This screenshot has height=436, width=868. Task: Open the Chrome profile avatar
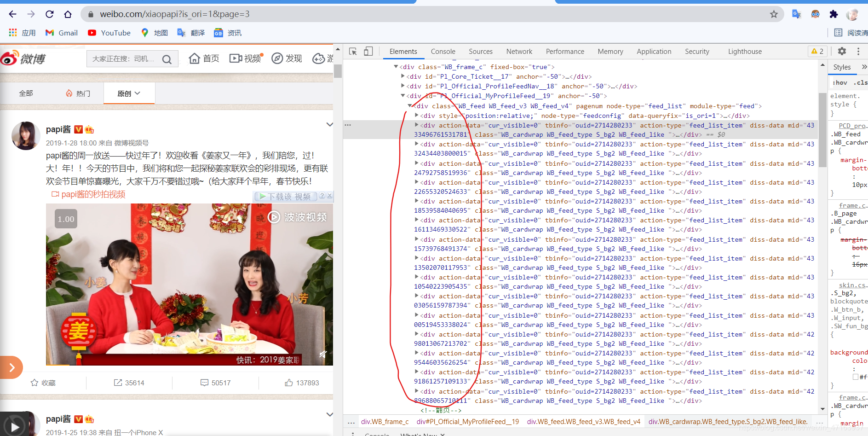pyautogui.click(x=852, y=14)
